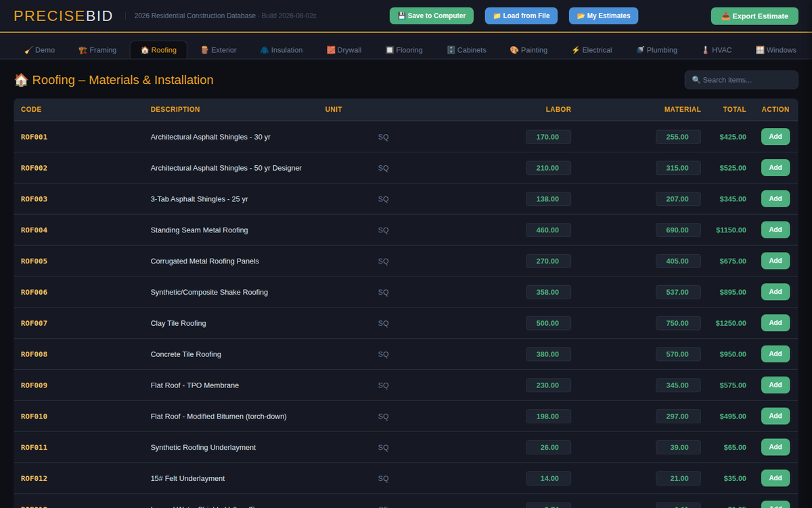This screenshot has width=812, height=508.
Task: Add Corrugated Metal Roofing Panels
Action: tap(775, 261)
